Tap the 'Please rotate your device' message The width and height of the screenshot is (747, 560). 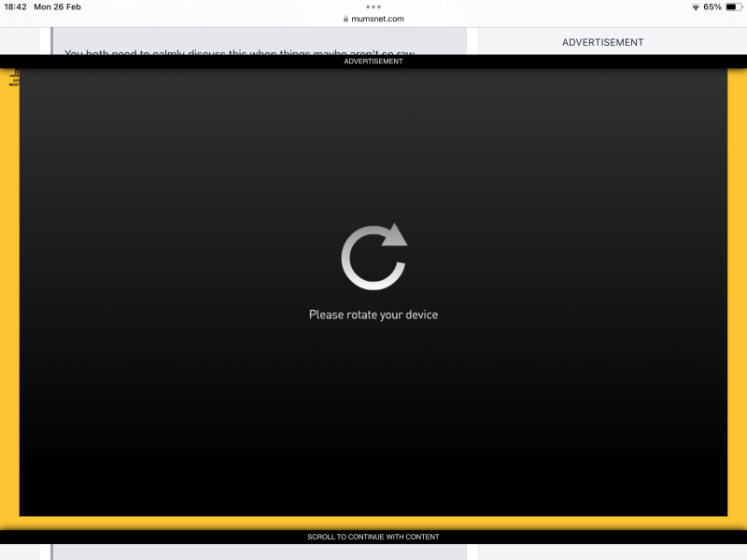(x=373, y=315)
